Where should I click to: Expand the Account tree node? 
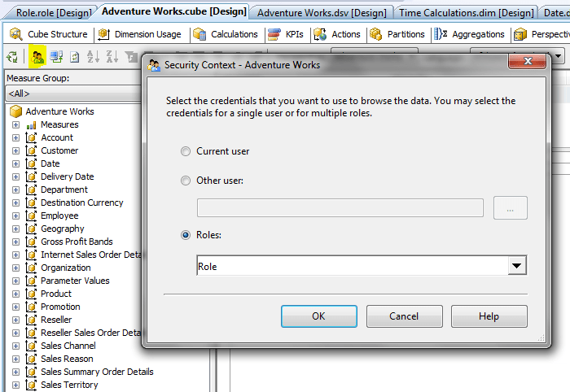click(x=15, y=138)
